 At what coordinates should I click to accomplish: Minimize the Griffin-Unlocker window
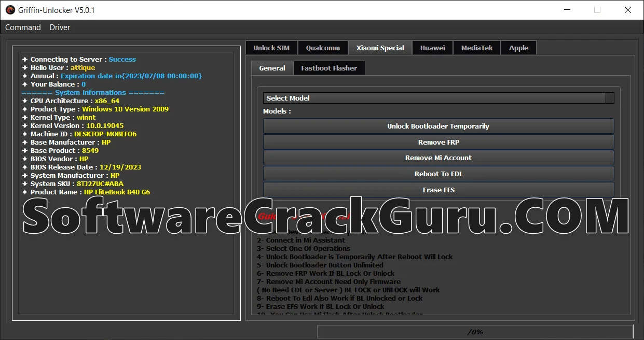point(567,10)
